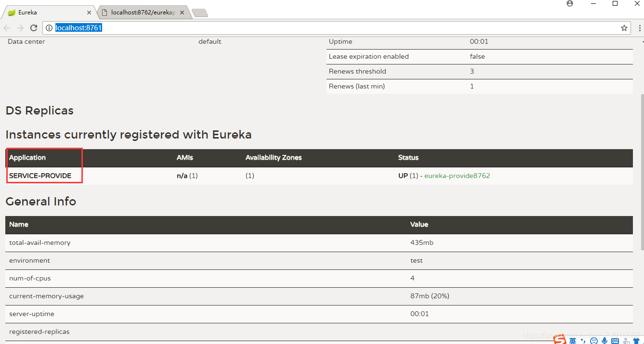The height and width of the screenshot is (344, 644).
Task: Select the Renews (last min) label
Action: pyautogui.click(x=357, y=86)
